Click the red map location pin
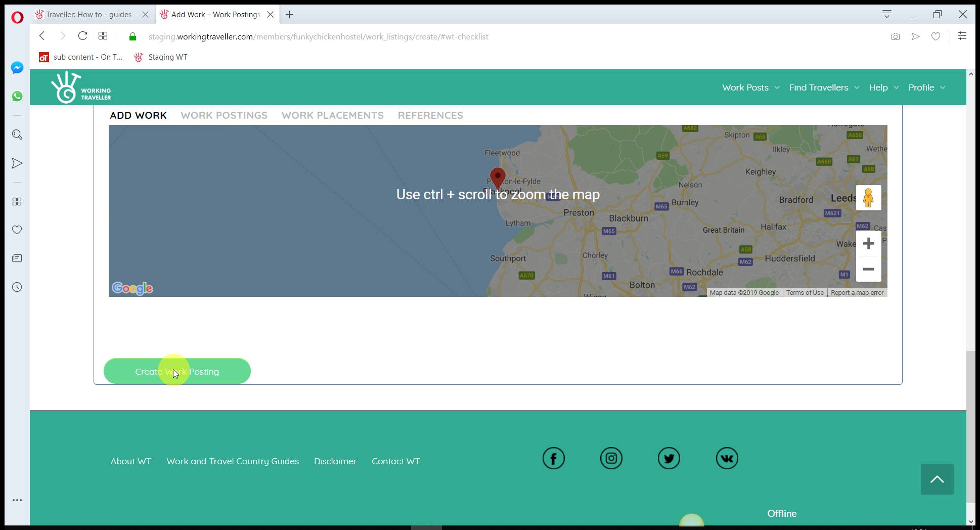Screen dimensions: 980x530 point(498,179)
